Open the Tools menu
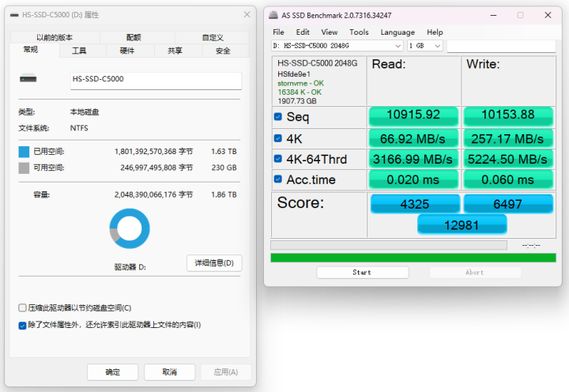 pyautogui.click(x=359, y=32)
